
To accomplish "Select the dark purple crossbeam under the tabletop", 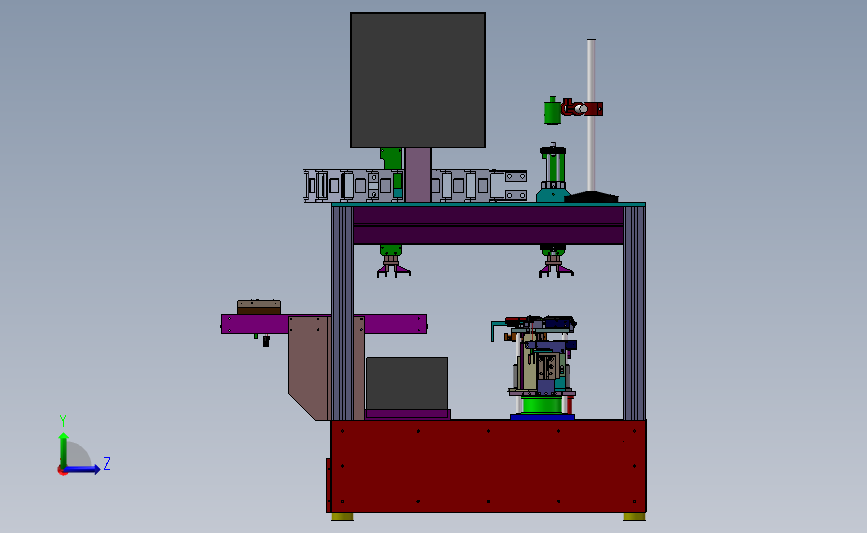I will coord(488,225).
